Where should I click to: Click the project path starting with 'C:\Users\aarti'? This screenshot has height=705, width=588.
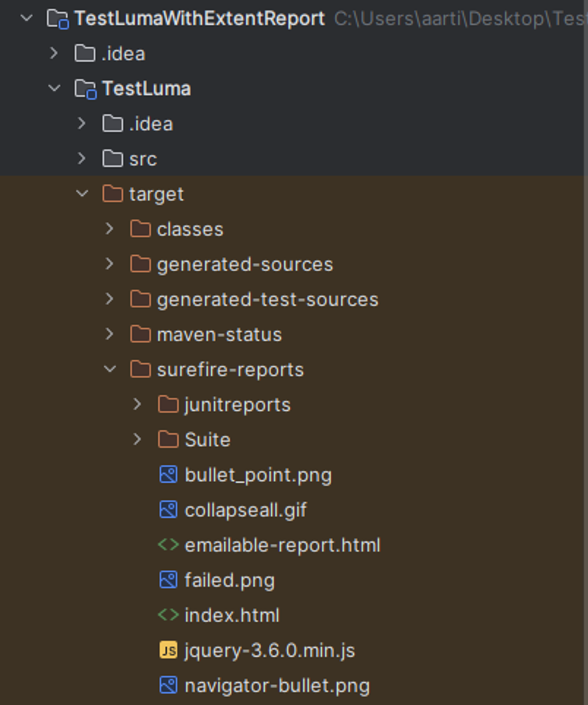460,19
